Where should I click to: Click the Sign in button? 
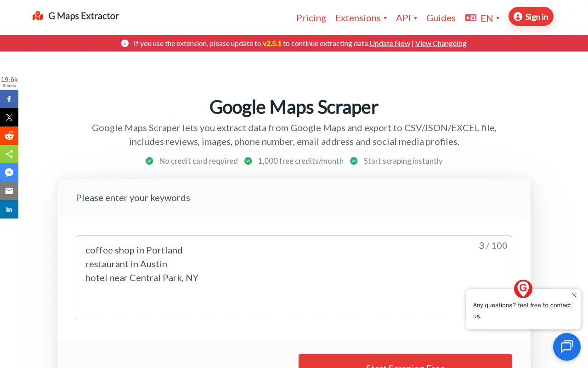coord(531,17)
